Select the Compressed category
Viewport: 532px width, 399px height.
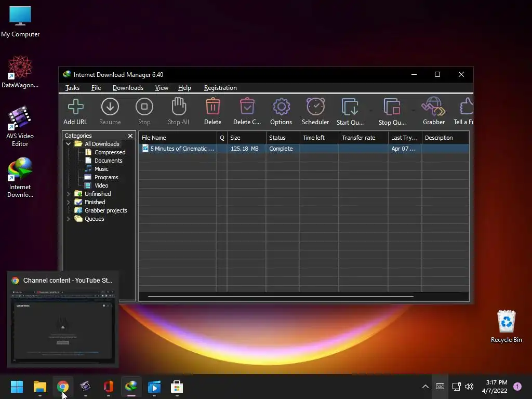point(110,152)
